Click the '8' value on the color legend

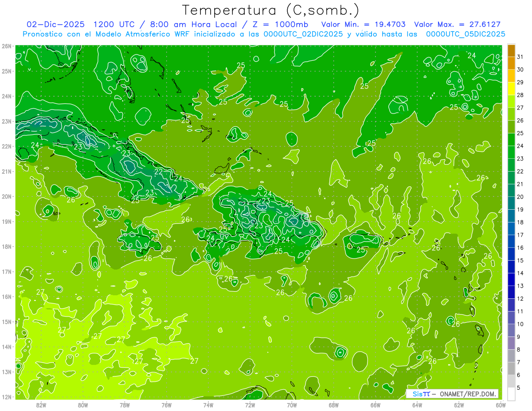coord(519,349)
